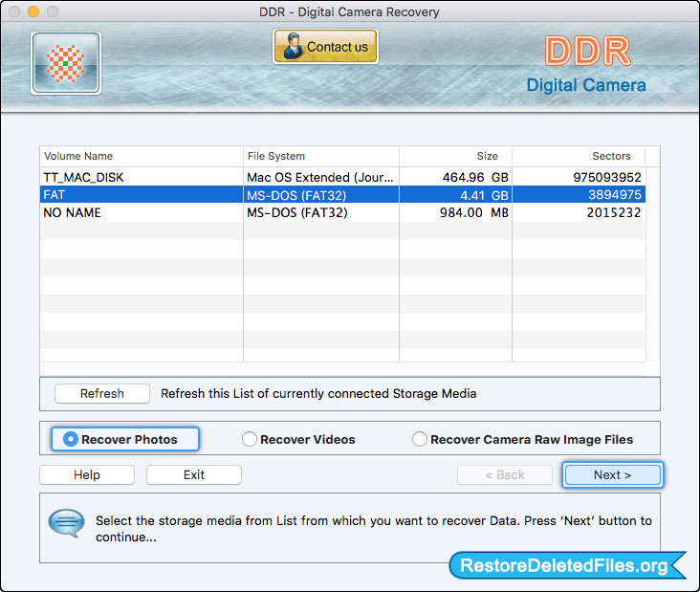
Task: Click the Mac OS Extended file system cell
Action: [320, 177]
